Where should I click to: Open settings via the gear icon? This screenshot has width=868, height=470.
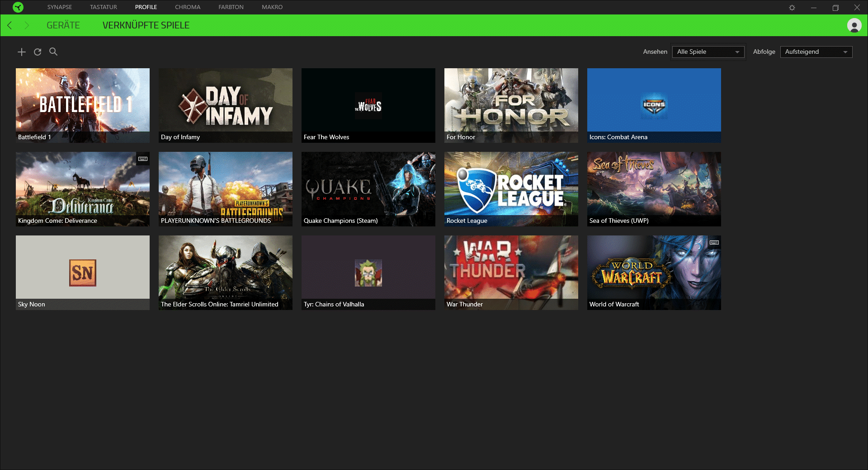point(792,8)
